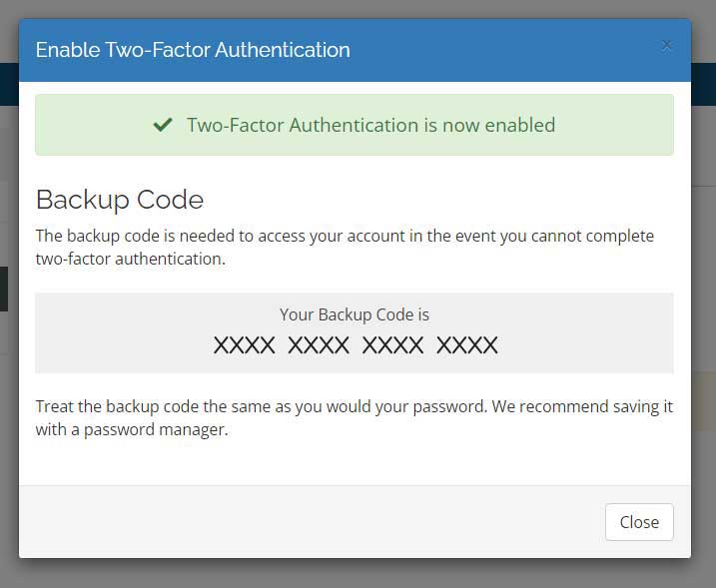Select the 'Two-Factor Authentication is now enabled' message
Screen dimensions: 716x588
pyautogui.click(x=370, y=125)
